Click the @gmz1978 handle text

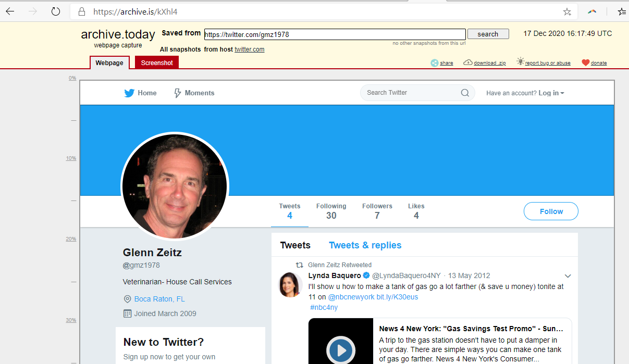click(x=141, y=265)
